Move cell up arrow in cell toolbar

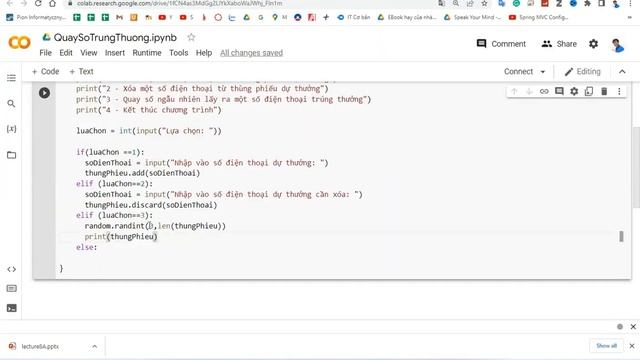514,91
